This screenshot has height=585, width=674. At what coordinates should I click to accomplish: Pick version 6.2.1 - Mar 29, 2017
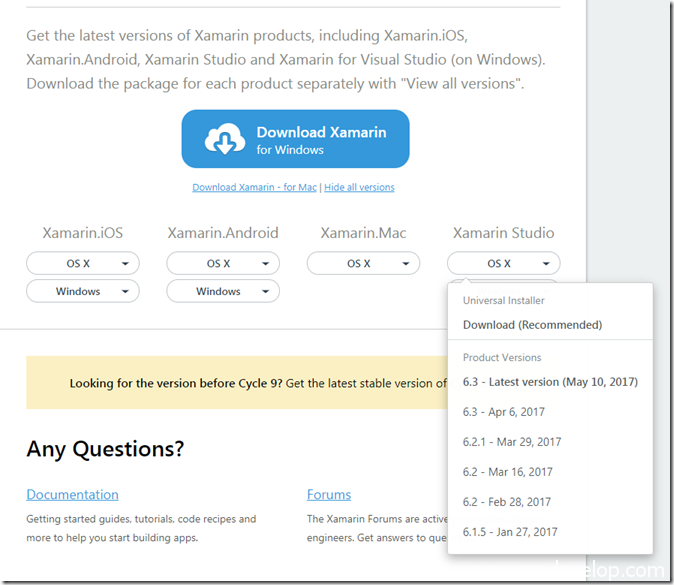(512, 442)
